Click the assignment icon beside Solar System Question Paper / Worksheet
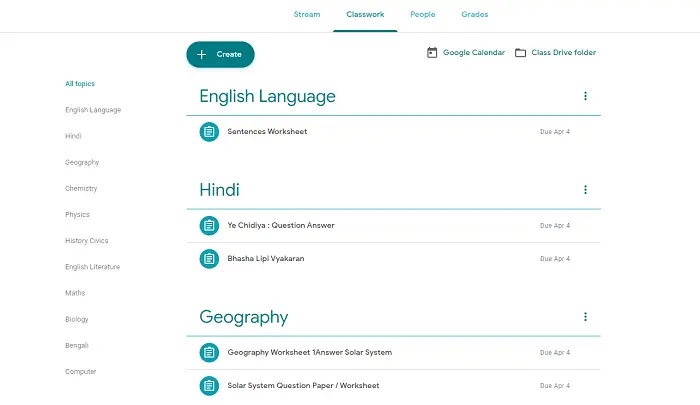This screenshot has height=405, width=700. (x=209, y=386)
